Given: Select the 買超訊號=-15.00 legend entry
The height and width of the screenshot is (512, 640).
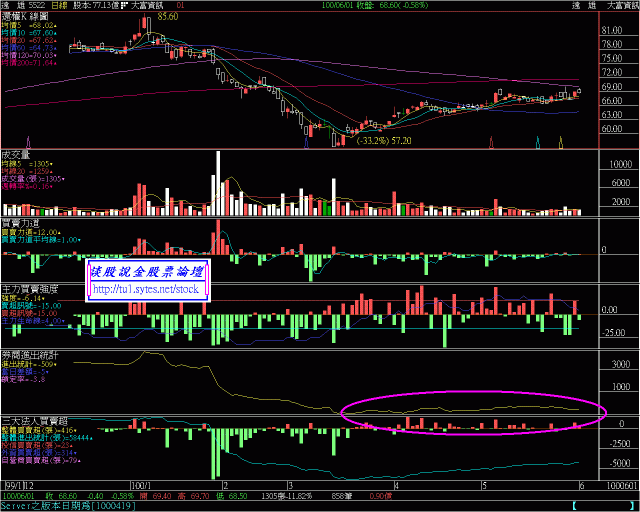Looking at the screenshot, I should [x=31, y=306].
